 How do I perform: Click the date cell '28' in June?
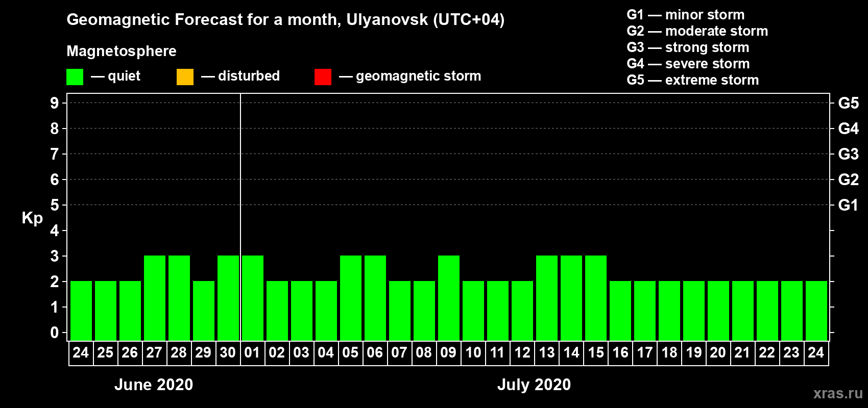click(179, 353)
